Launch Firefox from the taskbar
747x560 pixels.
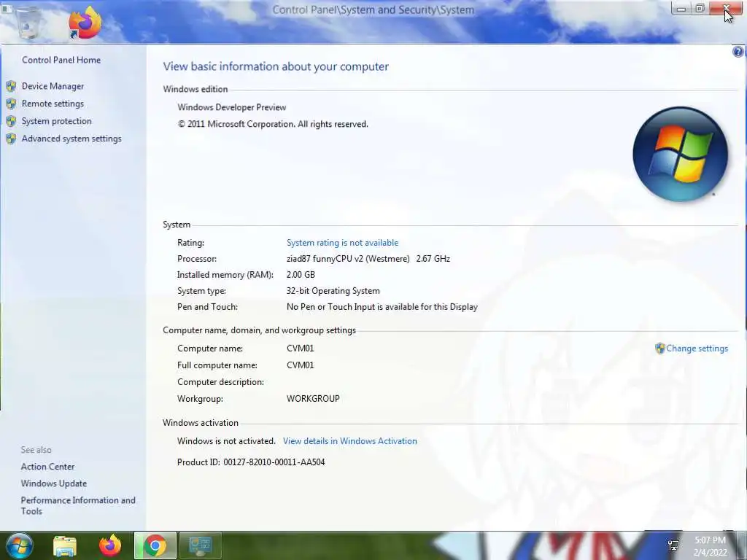click(x=110, y=545)
